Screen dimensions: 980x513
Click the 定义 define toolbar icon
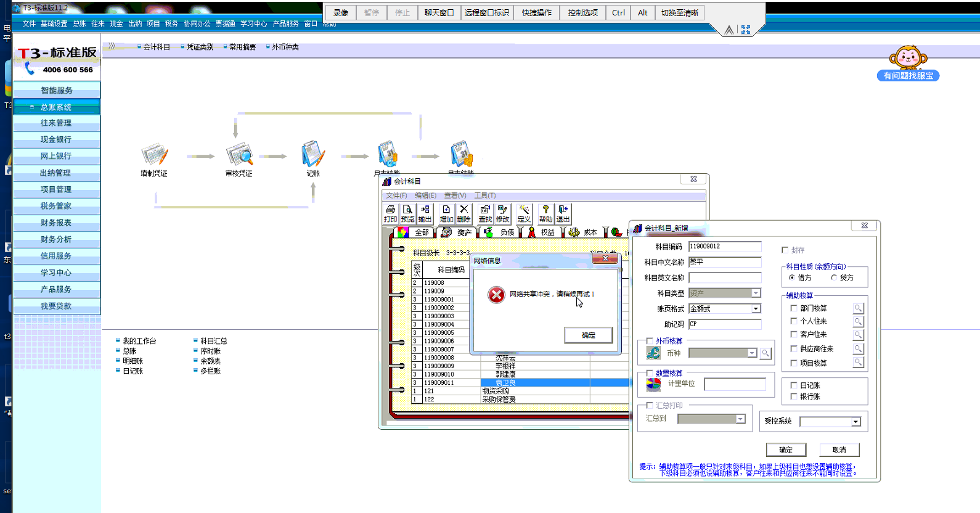[524, 213]
